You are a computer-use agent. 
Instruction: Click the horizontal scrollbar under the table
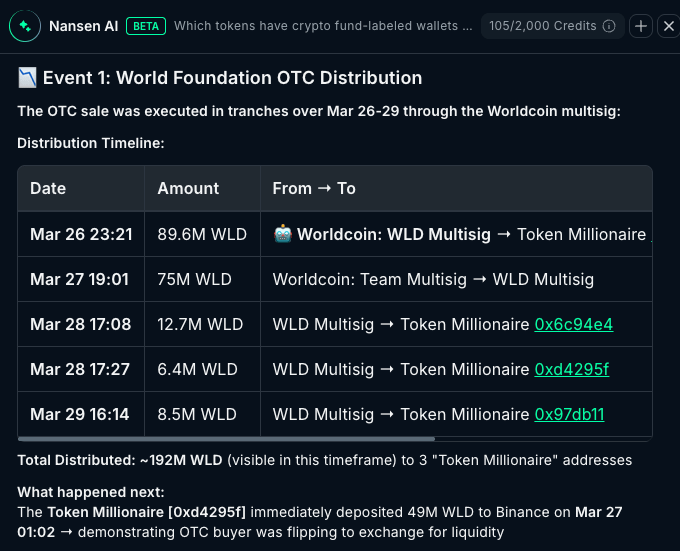coord(226,439)
